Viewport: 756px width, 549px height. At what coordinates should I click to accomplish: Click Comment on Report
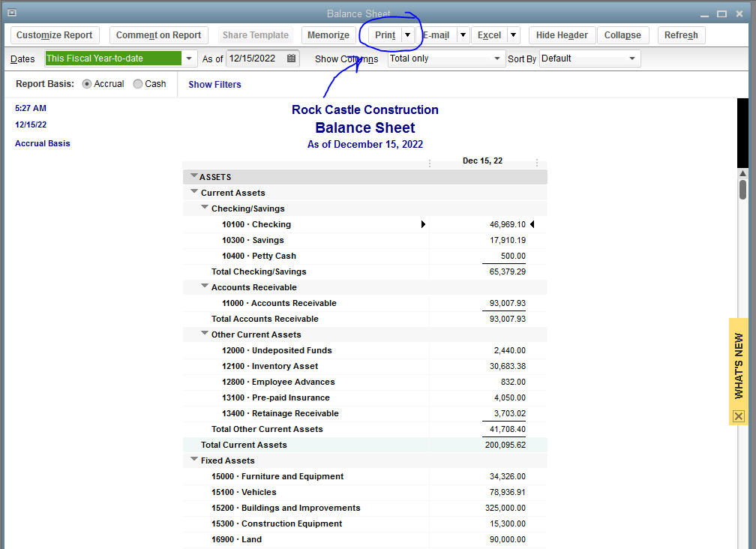[x=159, y=35]
